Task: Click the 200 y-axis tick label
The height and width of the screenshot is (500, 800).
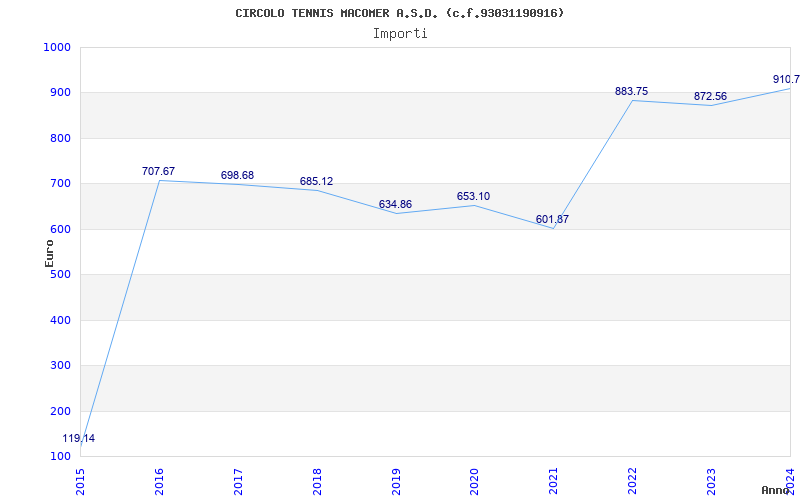Action: [60, 411]
